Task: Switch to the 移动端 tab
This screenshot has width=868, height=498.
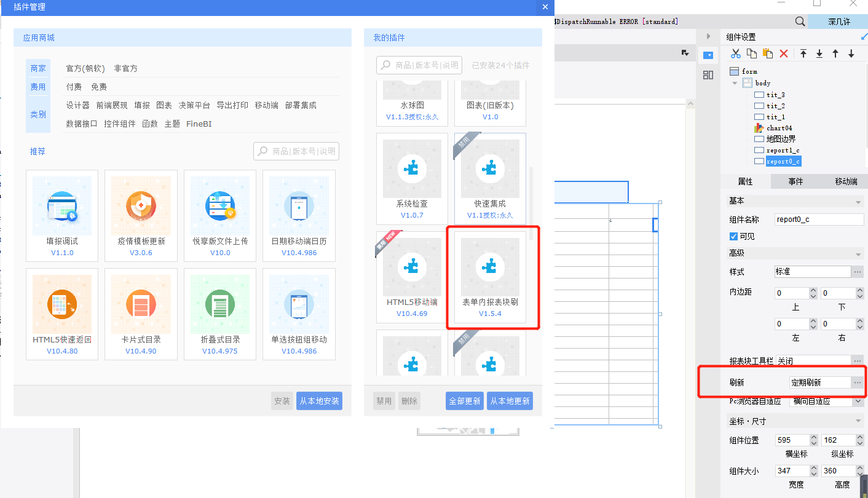Action: coord(846,181)
